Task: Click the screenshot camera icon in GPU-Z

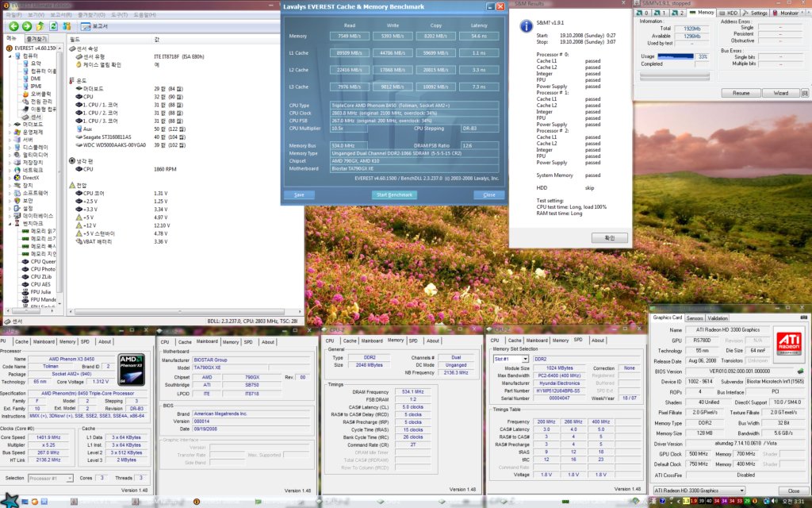Action: click(803, 317)
